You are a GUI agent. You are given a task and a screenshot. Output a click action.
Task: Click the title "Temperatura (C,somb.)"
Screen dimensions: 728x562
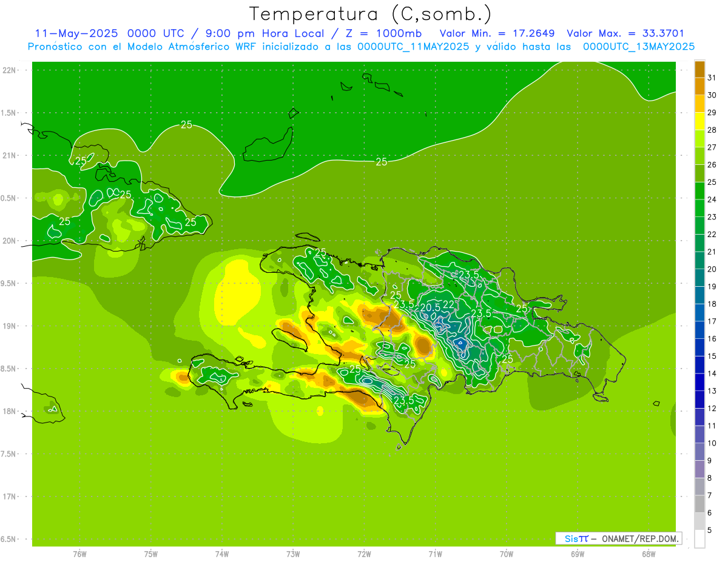(370, 14)
